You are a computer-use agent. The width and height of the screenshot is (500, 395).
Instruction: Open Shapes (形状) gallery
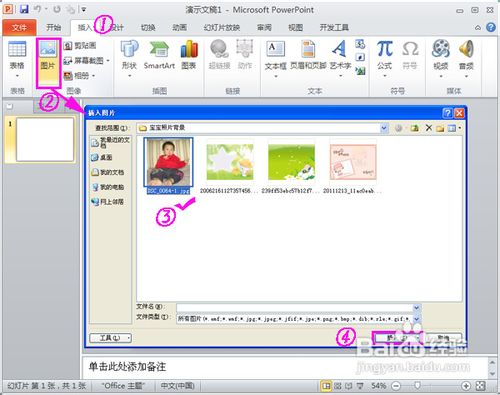[x=129, y=58]
